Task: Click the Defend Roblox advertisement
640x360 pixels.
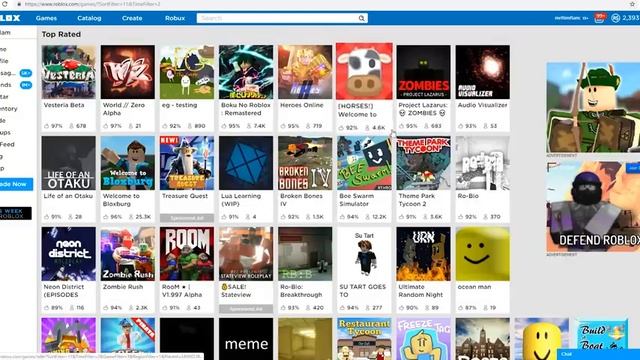Action: point(593,207)
